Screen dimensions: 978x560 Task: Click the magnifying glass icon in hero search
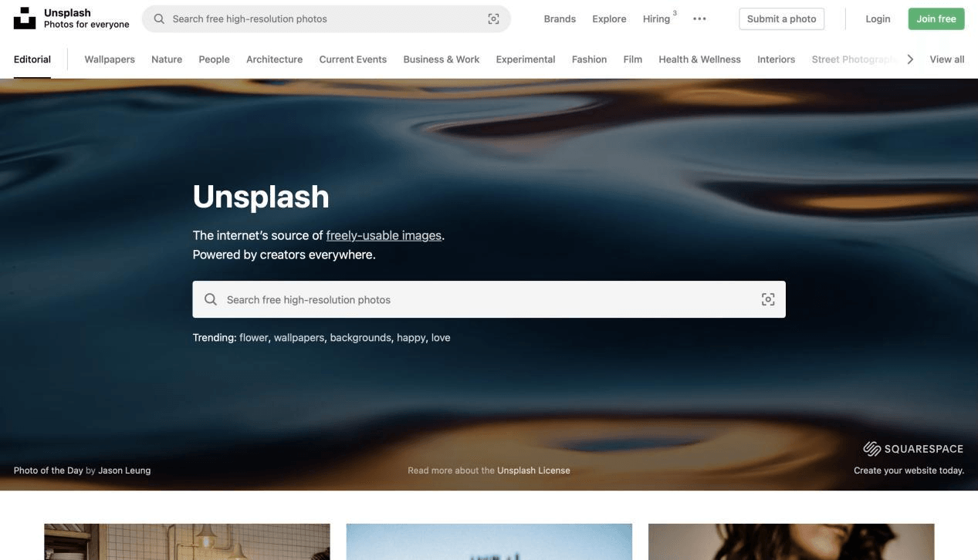click(x=210, y=299)
